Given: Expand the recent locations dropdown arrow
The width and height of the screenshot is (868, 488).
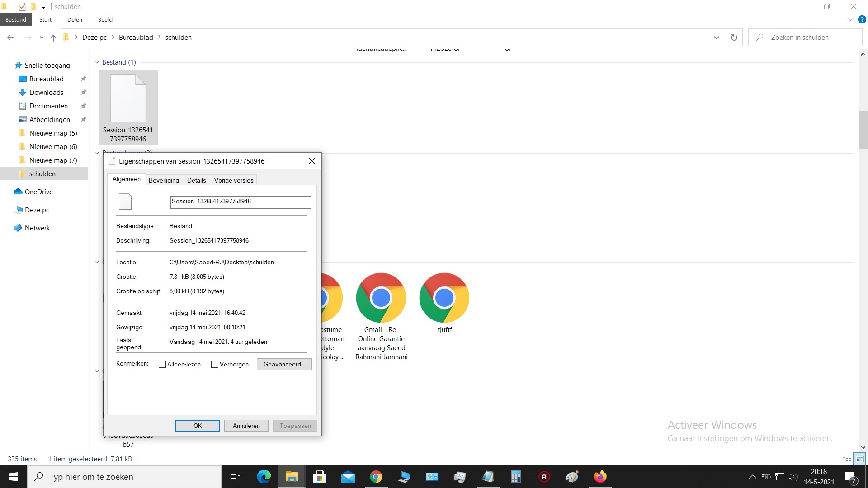Looking at the screenshot, I should (x=42, y=38).
